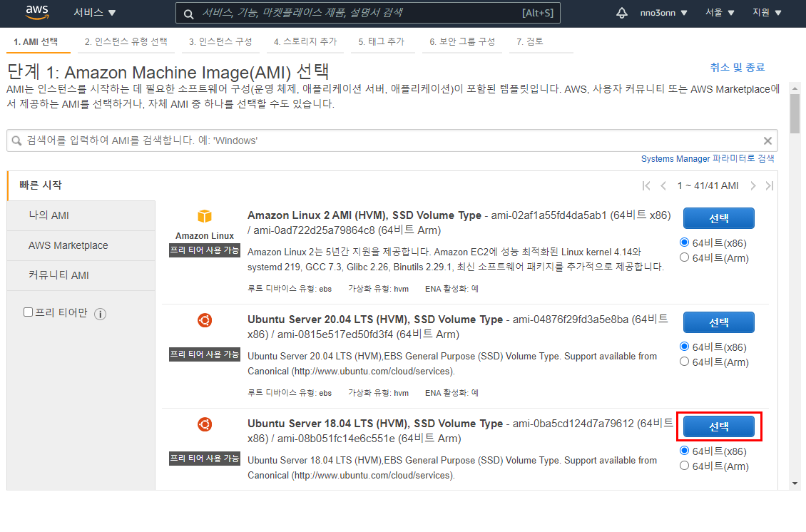This screenshot has width=806, height=532.
Task: Open the 서울 region dropdown
Action: [x=720, y=13]
